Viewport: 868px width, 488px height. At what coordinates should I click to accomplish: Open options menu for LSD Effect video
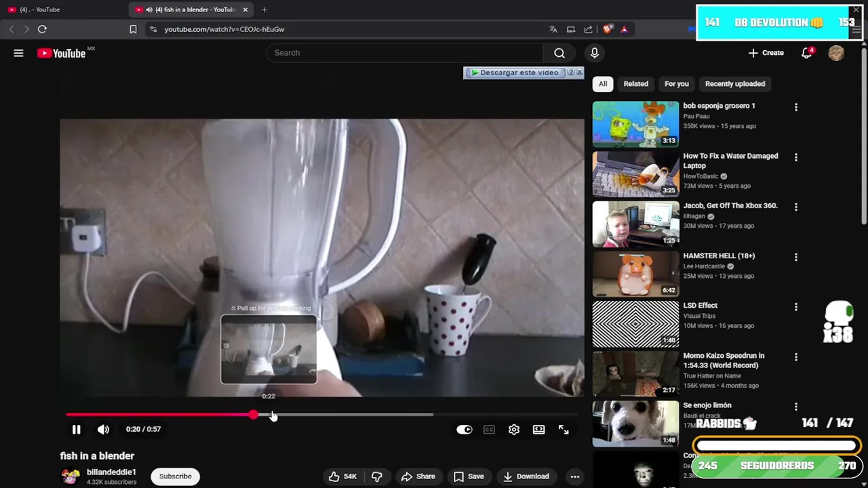796,307
